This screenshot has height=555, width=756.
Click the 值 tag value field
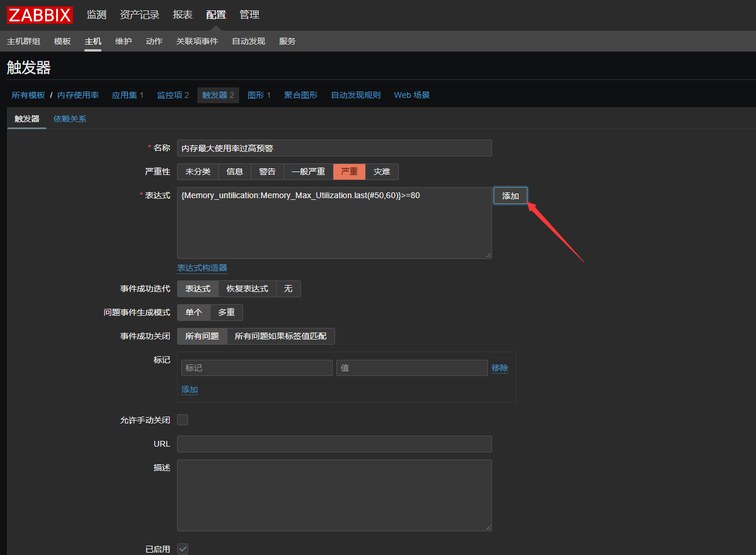coord(412,368)
